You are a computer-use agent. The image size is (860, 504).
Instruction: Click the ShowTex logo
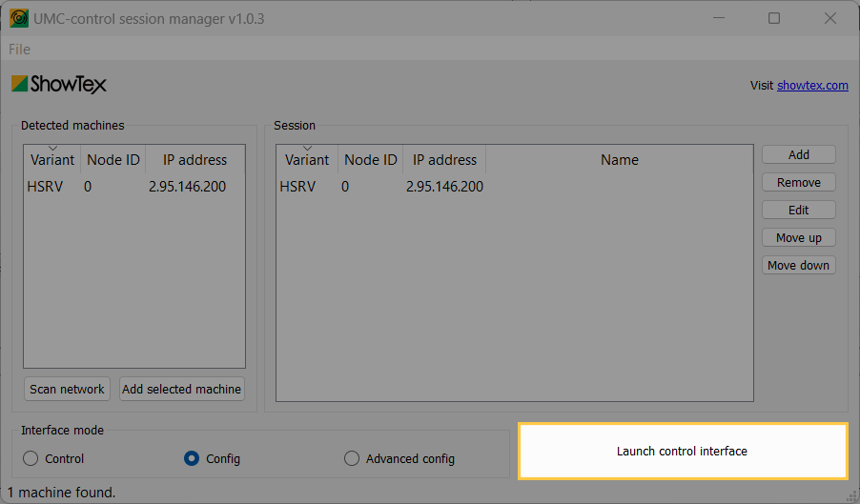click(59, 85)
